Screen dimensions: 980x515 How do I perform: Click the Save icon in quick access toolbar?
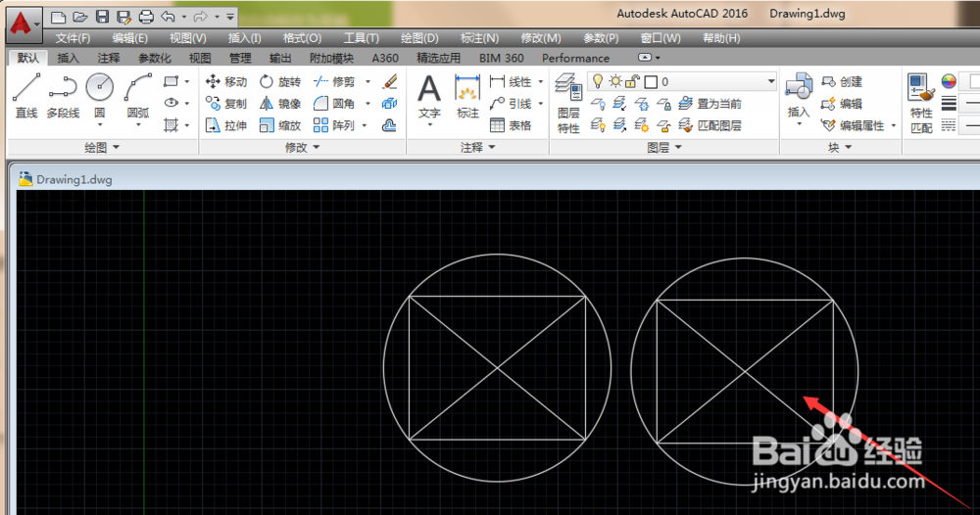103,17
